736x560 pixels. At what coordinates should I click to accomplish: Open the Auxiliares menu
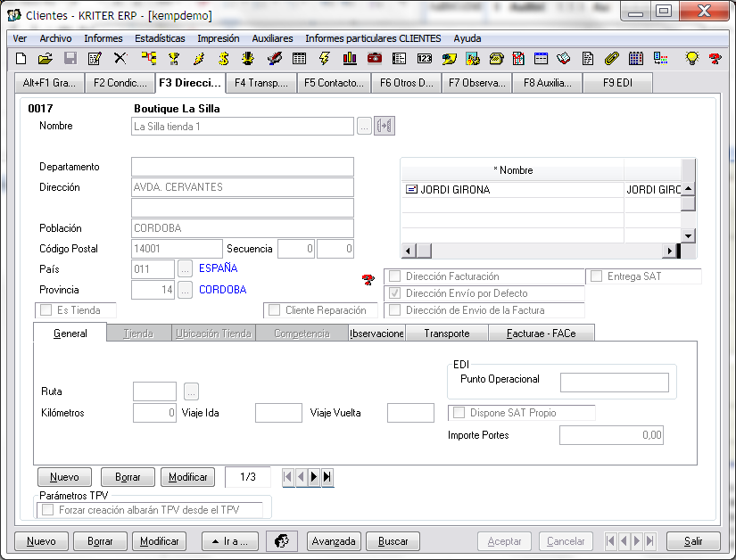point(272,38)
